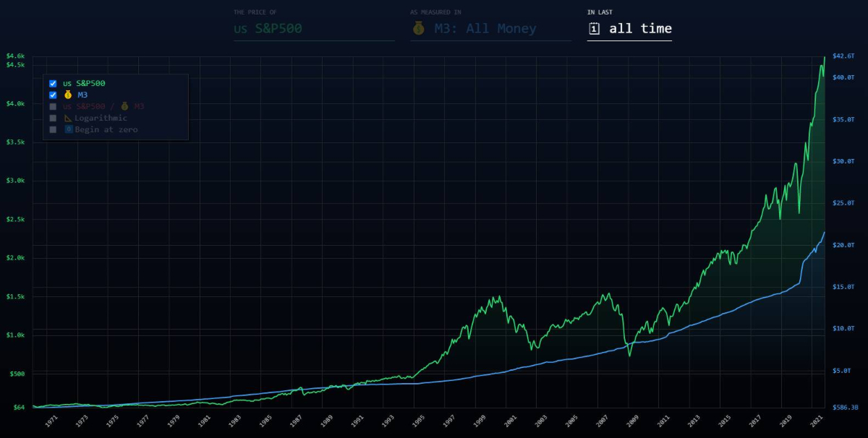This screenshot has width=868, height=438.
Task: Click the $4.6k label on the left axis
Action: pyautogui.click(x=15, y=56)
